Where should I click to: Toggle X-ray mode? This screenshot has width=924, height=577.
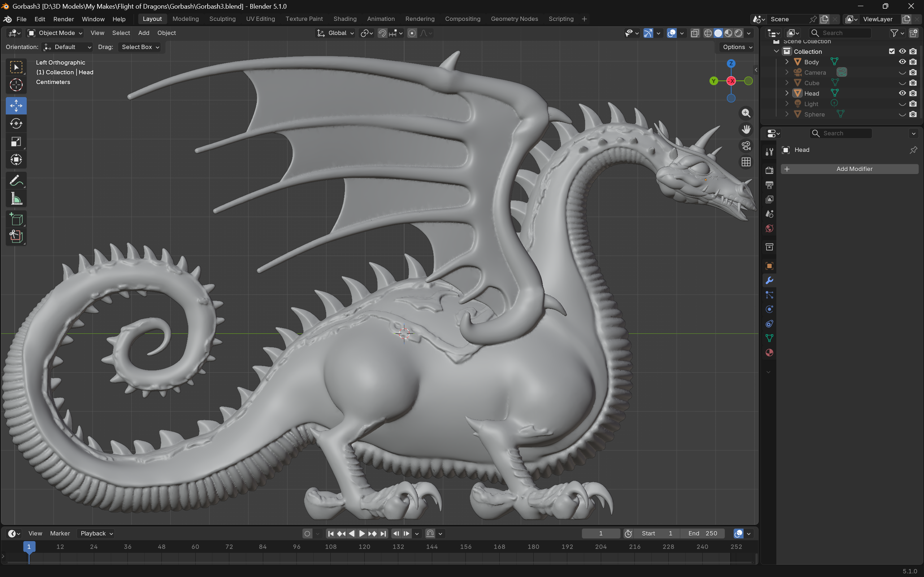[695, 33]
